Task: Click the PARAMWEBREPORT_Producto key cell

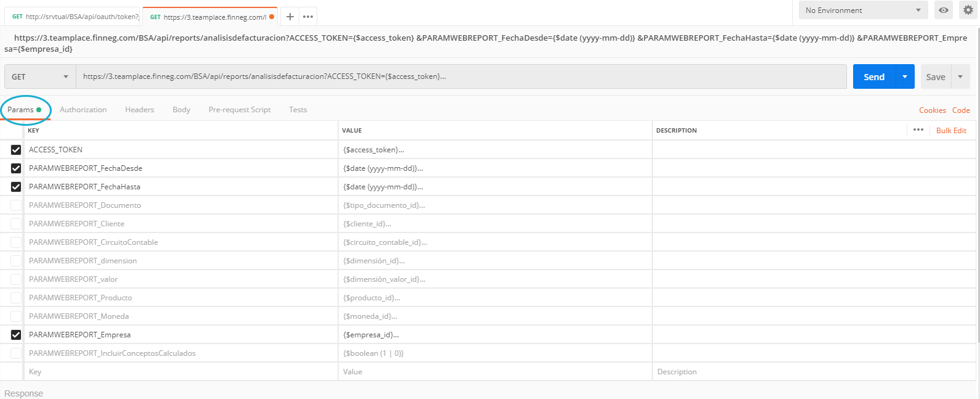Action: click(x=180, y=298)
